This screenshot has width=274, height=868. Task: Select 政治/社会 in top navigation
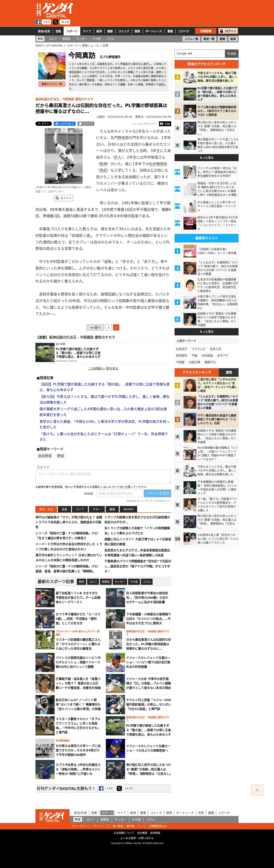click(44, 31)
